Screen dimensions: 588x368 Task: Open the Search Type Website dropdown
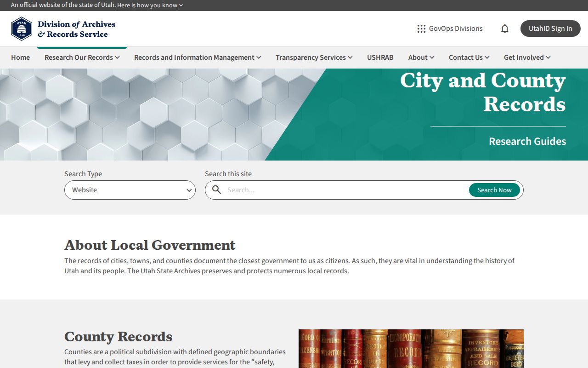tap(130, 190)
